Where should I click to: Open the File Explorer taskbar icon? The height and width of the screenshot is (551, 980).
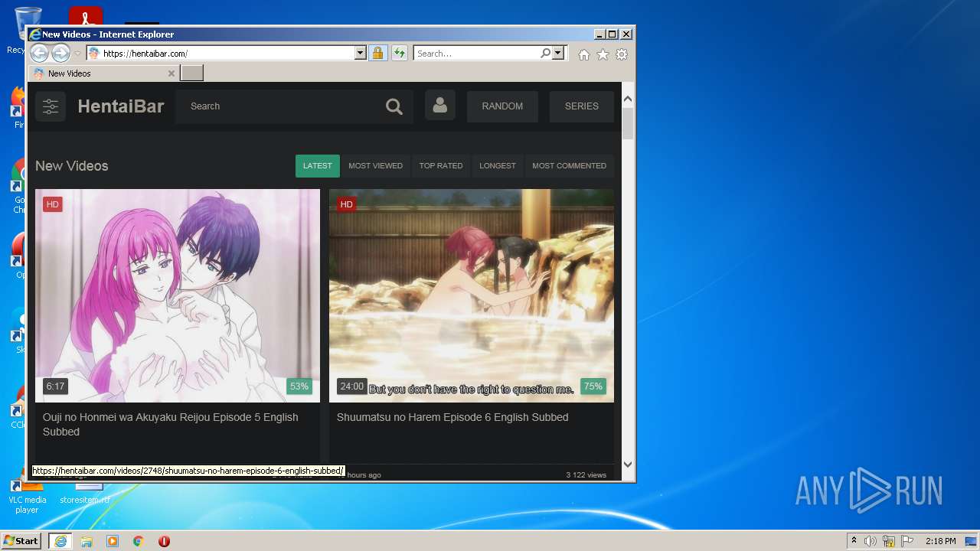click(x=87, y=541)
